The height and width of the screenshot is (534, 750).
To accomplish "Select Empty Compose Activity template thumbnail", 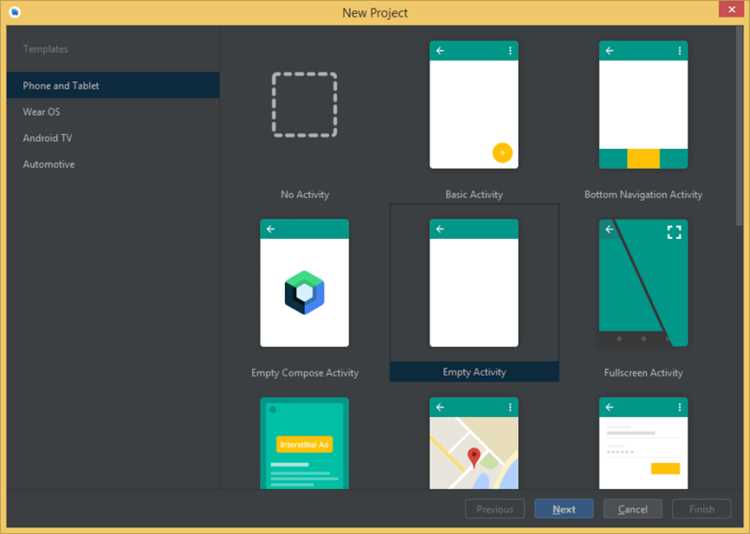I will (305, 283).
